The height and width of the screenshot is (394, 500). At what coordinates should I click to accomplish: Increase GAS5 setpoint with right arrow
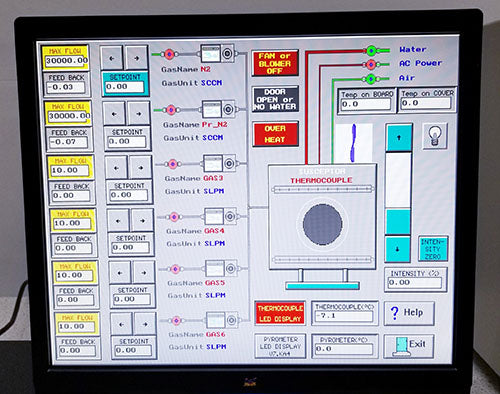144,272
